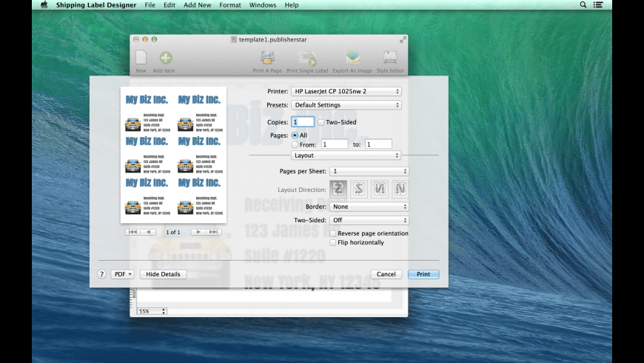Open the Border dropdown
644x363 pixels.
(369, 207)
